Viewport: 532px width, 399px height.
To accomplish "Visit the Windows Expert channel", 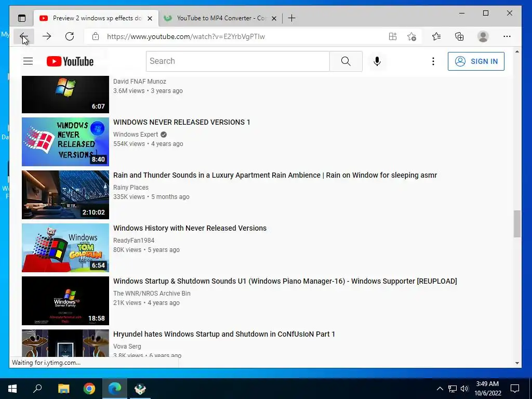I will click(x=136, y=135).
